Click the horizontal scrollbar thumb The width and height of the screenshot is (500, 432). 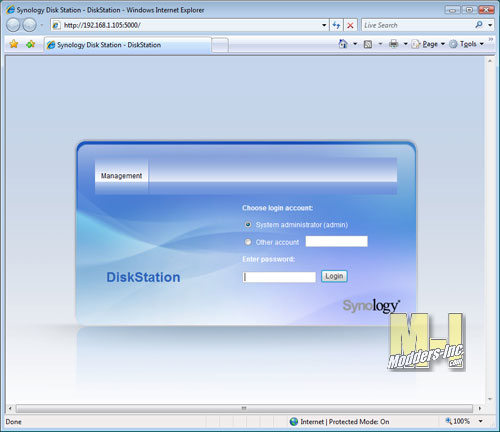(x=244, y=408)
